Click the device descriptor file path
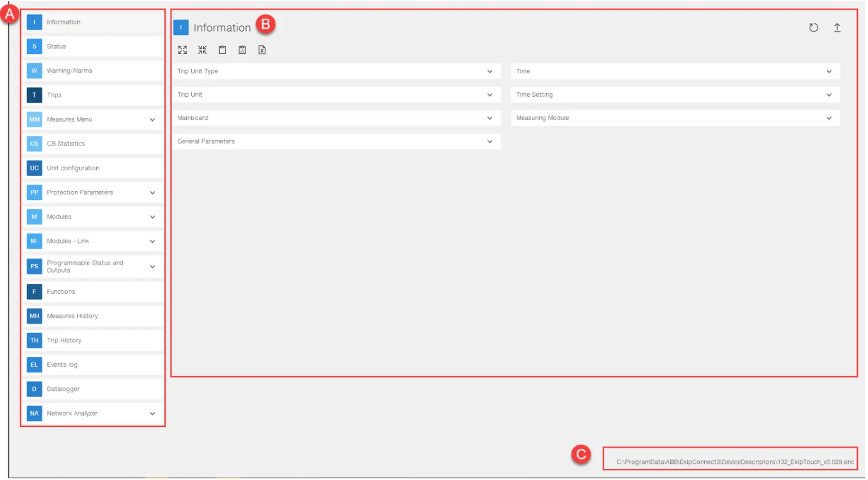868x480 pixels. coord(735,462)
